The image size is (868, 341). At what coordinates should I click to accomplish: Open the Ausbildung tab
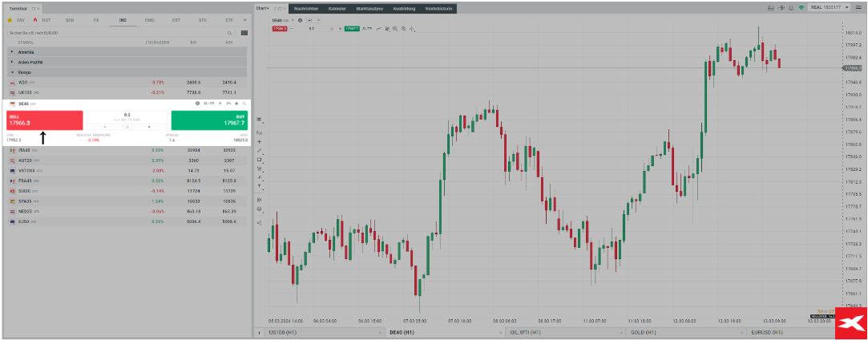tap(404, 9)
